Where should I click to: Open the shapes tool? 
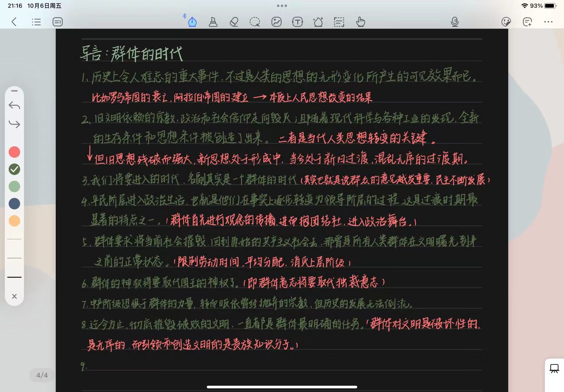point(318,22)
